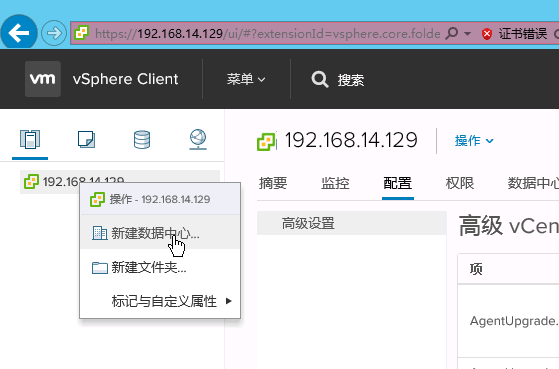Screen dimensions: 559x369
Task: Click the 项 column header
Action: coord(476,269)
